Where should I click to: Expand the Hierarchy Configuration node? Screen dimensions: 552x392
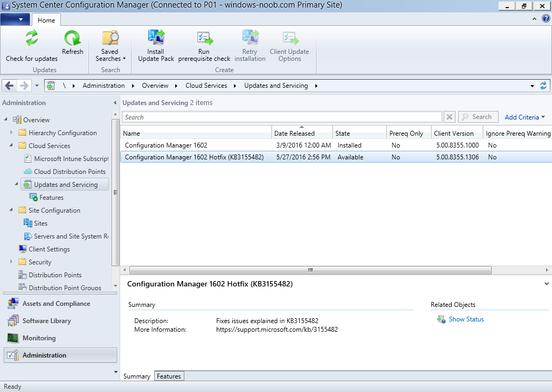click(11, 132)
